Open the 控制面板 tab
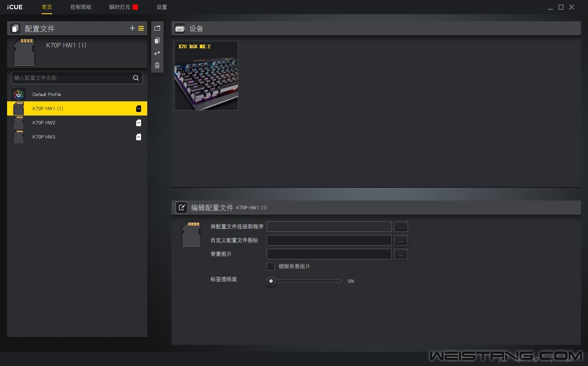This screenshot has width=588, height=366. click(81, 7)
